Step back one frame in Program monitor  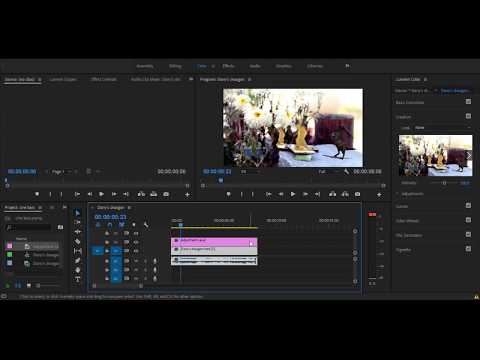click(x=281, y=194)
